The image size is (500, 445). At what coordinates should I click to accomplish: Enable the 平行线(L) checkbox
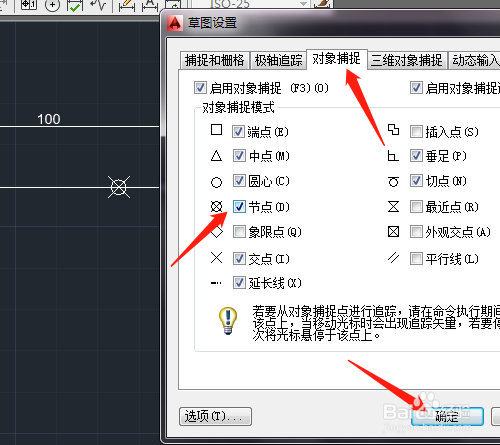click(x=416, y=258)
